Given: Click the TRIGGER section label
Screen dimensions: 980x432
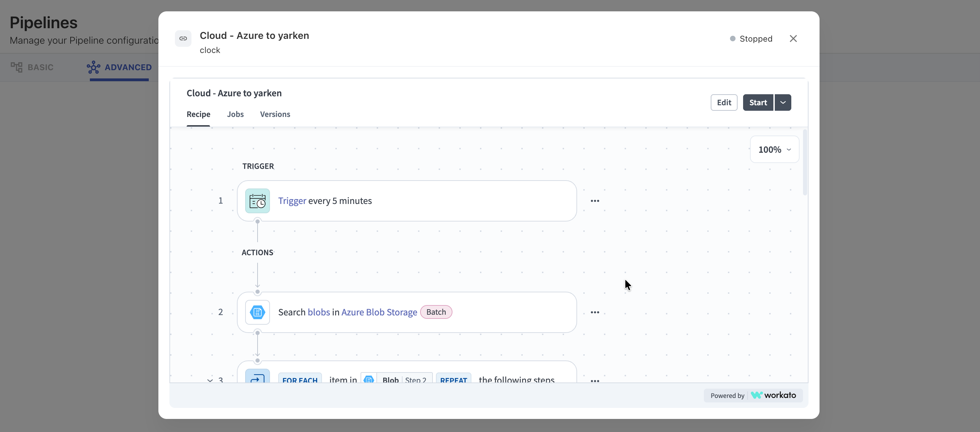Looking at the screenshot, I should pos(258,166).
